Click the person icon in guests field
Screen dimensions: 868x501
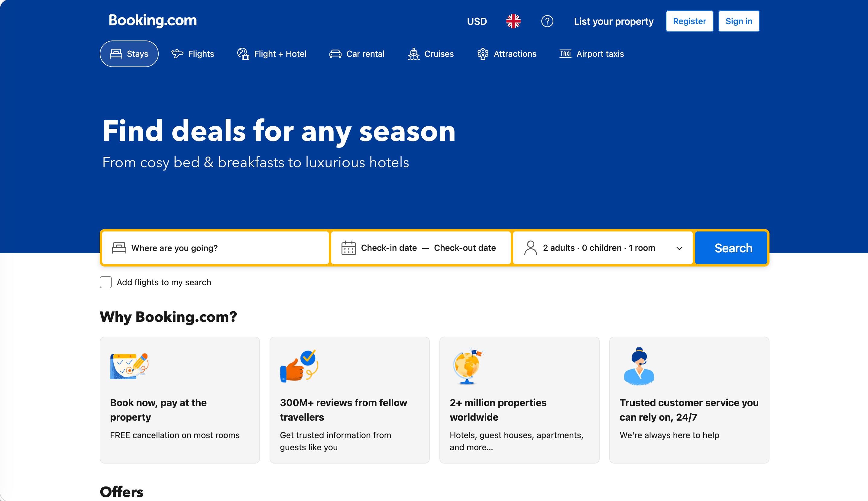pyautogui.click(x=530, y=248)
